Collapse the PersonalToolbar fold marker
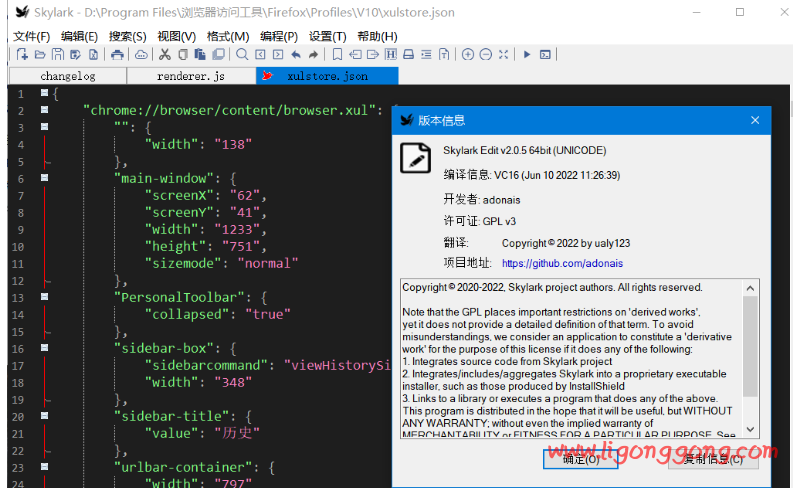 point(45,296)
